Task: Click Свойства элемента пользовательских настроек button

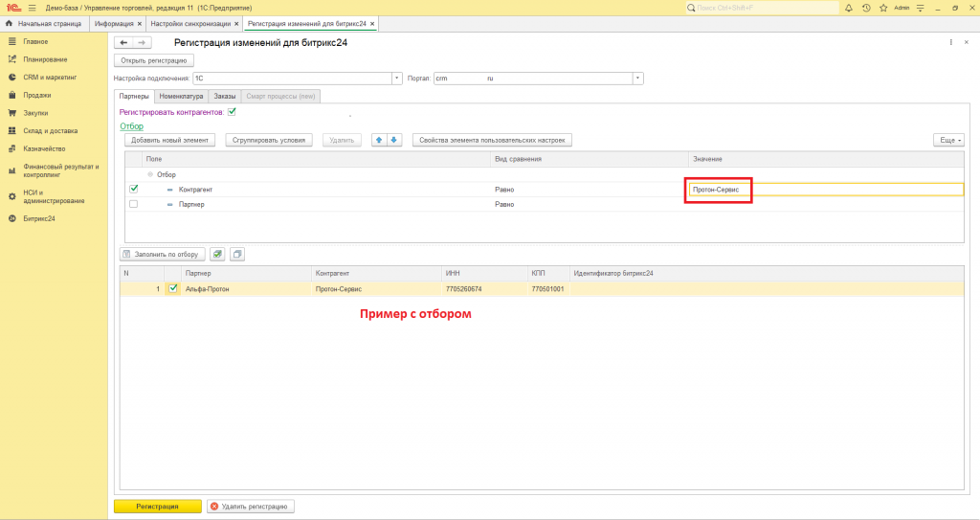Action: click(492, 140)
